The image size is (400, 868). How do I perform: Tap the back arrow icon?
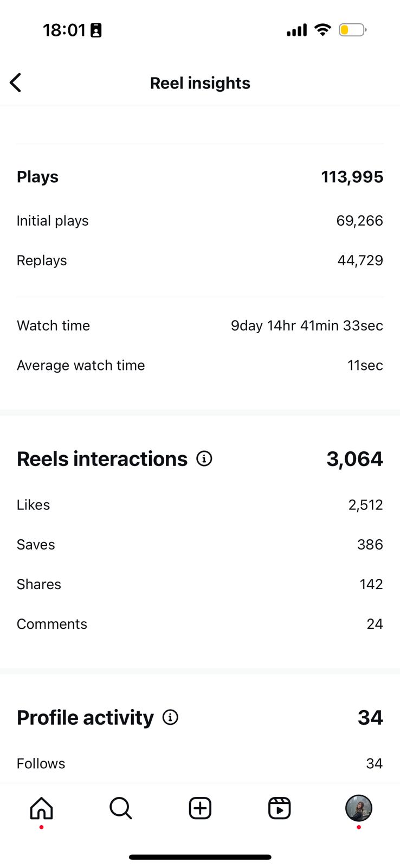(16, 83)
